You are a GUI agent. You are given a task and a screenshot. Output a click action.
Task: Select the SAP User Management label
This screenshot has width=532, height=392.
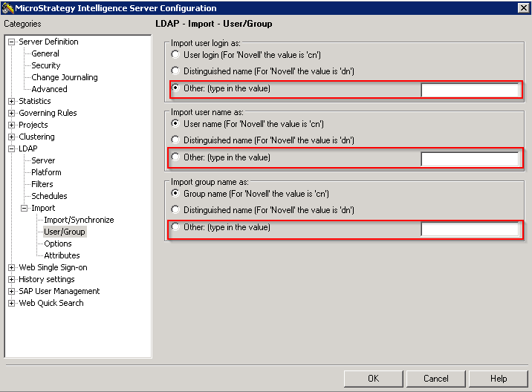59,291
